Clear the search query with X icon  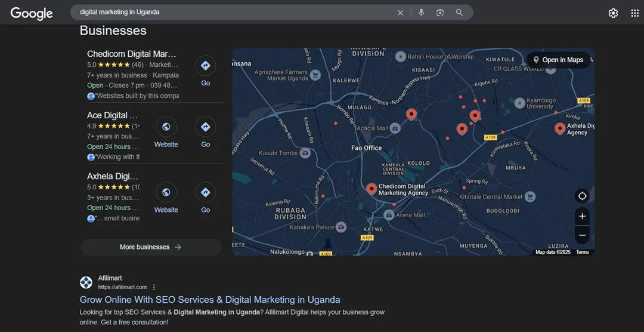coord(400,13)
